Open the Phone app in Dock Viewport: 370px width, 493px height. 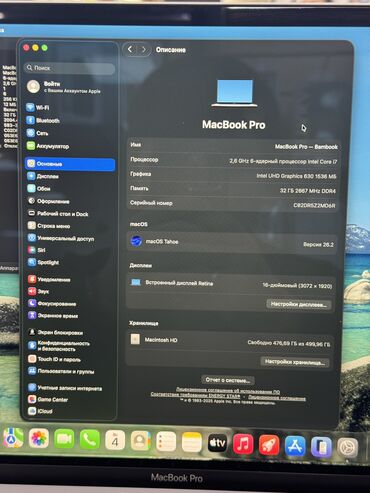(90, 440)
